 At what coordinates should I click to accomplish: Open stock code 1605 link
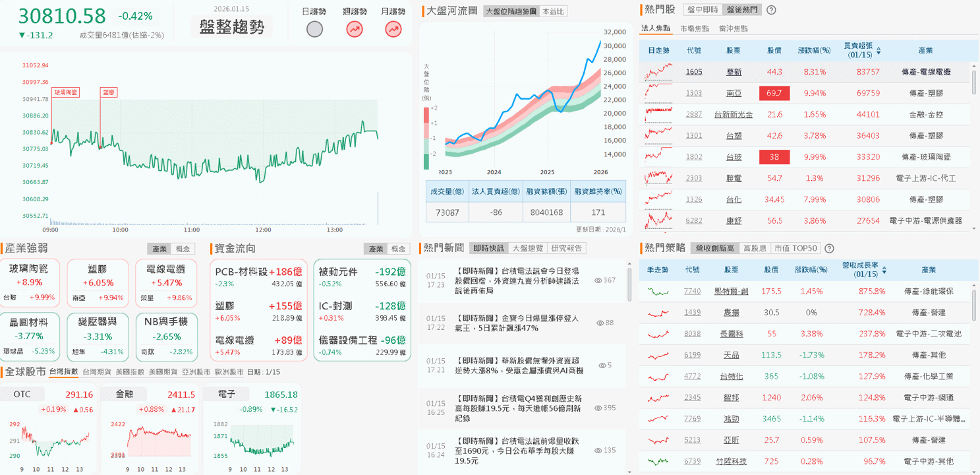coord(694,72)
